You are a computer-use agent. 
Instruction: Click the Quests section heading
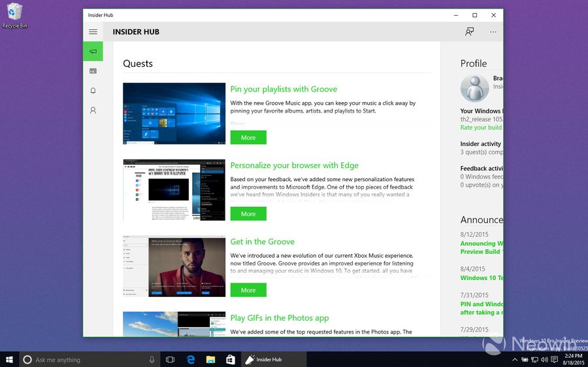138,63
